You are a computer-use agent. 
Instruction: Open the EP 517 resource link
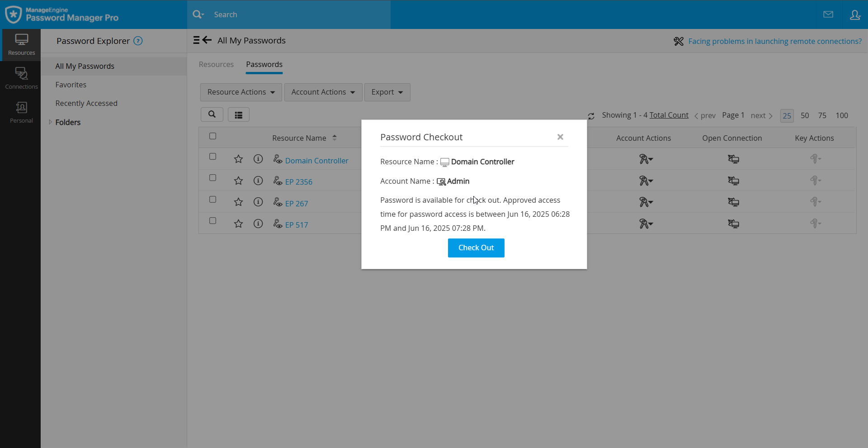click(x=297, y=225)
